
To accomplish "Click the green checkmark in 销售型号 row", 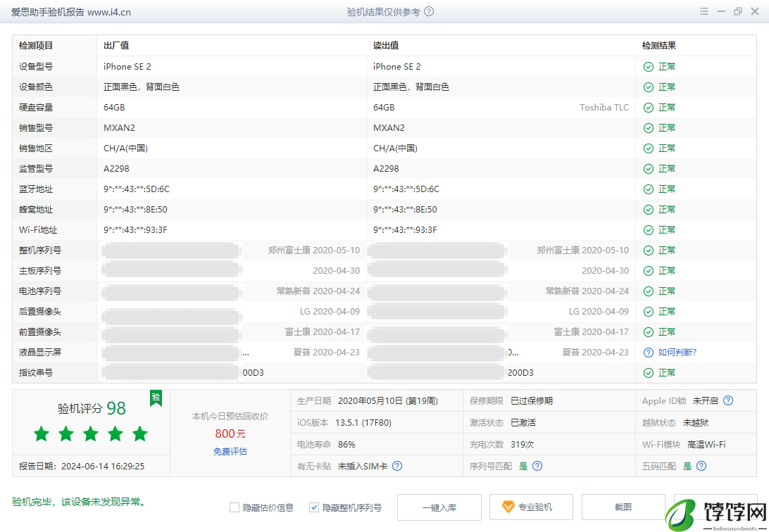I will tap(649, 128).
